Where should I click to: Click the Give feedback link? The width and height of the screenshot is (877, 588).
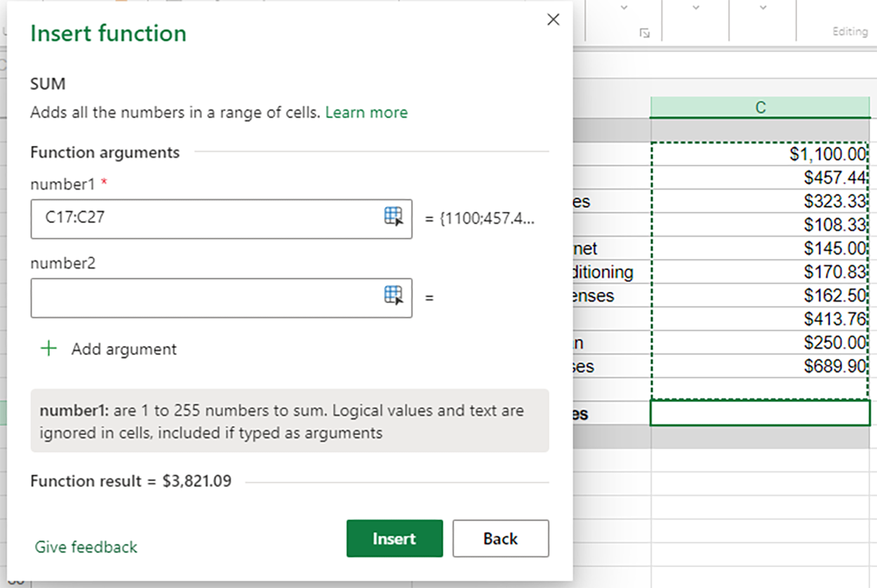click(x=86, y=547)
